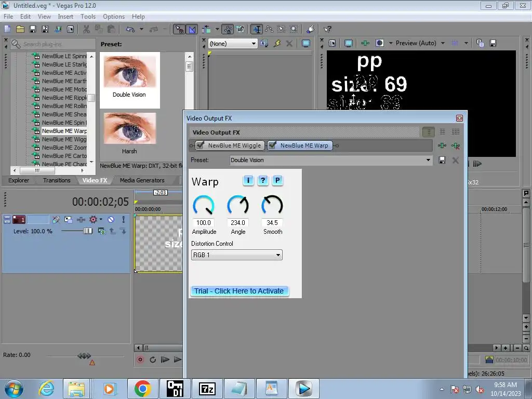The width and height of the screenshot is (532, 399).
Task: Click the Track FX icon on track 1
Action: point(81,220)
